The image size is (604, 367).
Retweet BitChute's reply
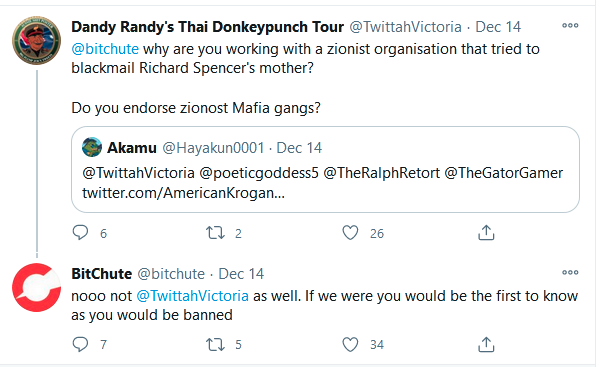click(x=215, y=345)
